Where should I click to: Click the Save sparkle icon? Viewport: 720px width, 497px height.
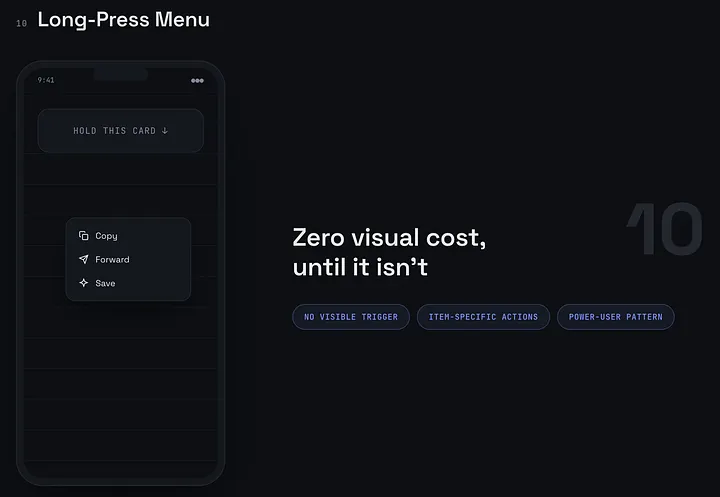click(x=84, y=283)
